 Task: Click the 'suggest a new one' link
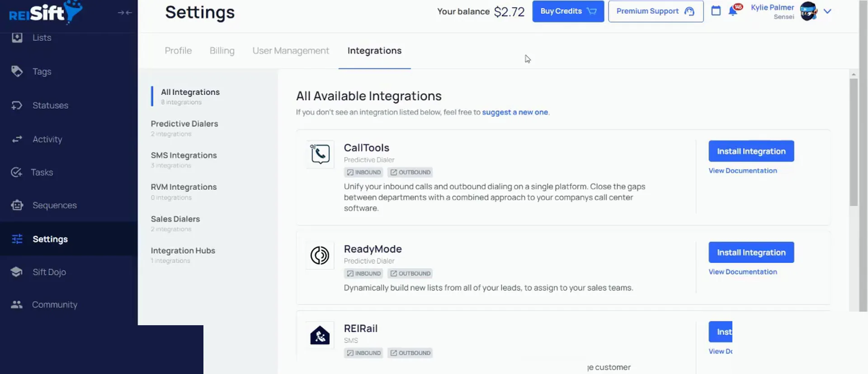(515, 112)
